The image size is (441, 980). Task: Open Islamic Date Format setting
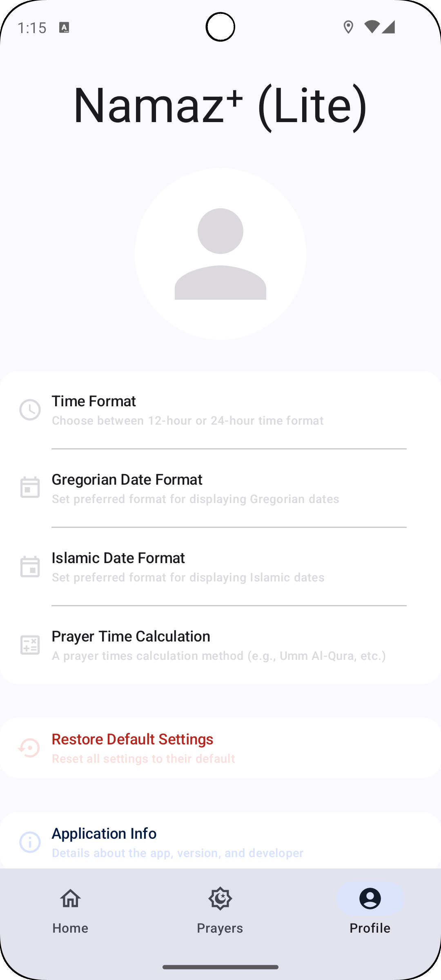[x=220, y=567]
